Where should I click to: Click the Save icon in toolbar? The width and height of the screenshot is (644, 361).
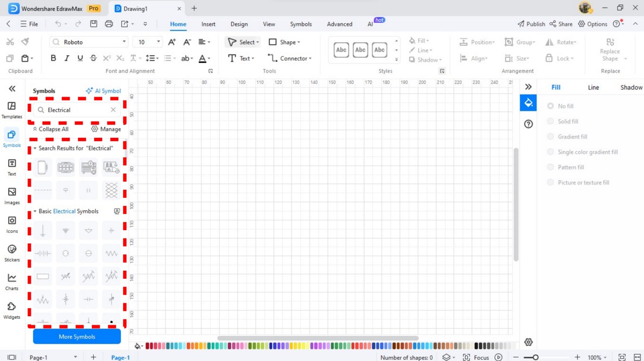[93, 24]
